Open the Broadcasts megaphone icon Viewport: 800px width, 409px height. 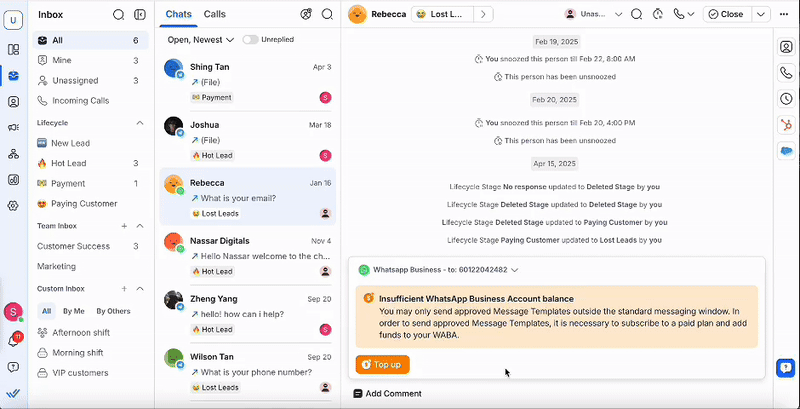click(13, 128)
